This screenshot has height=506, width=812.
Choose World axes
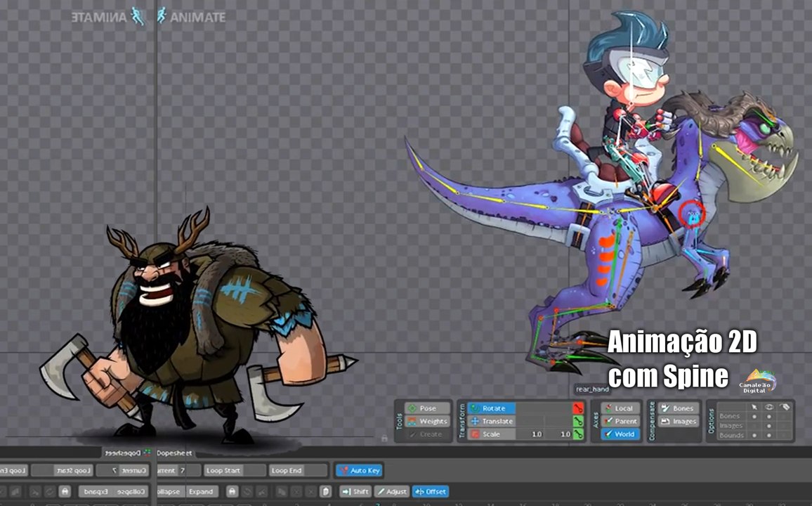(620, 434)
